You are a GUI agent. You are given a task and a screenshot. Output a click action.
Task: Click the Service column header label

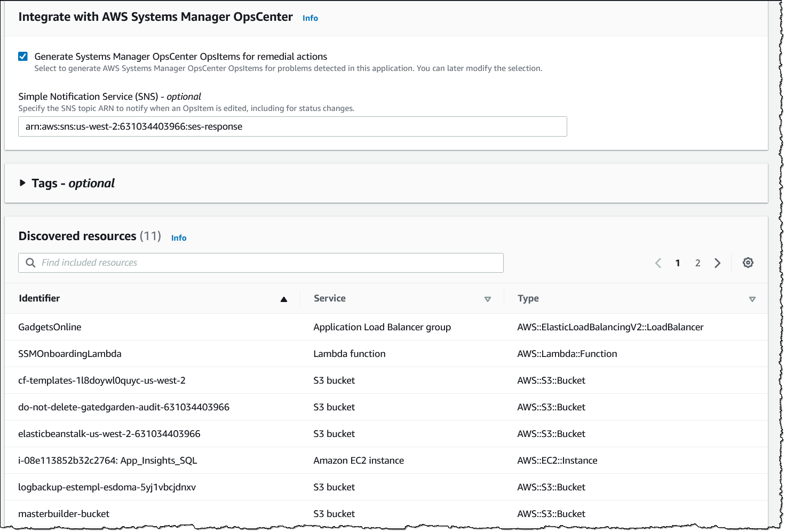[330, 298]
